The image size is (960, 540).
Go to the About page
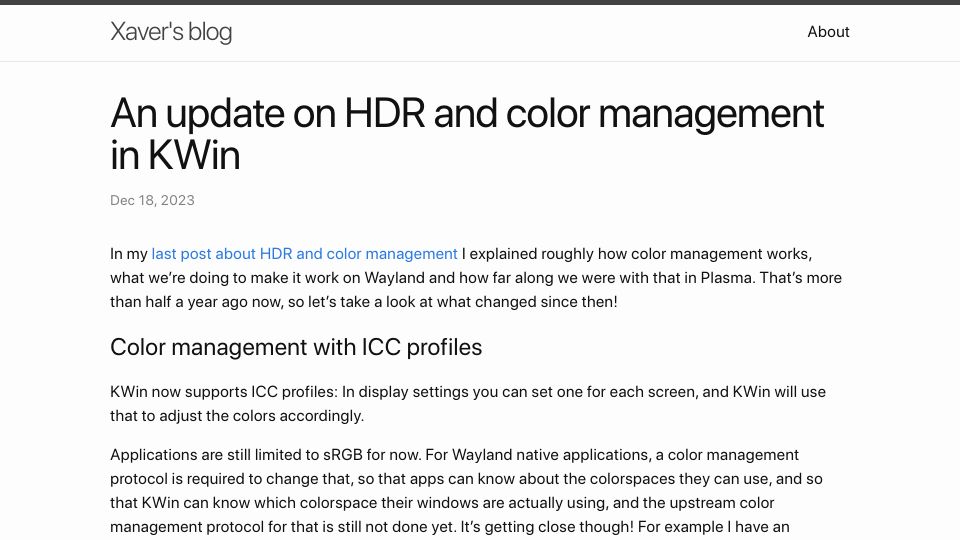click(828, 32)
